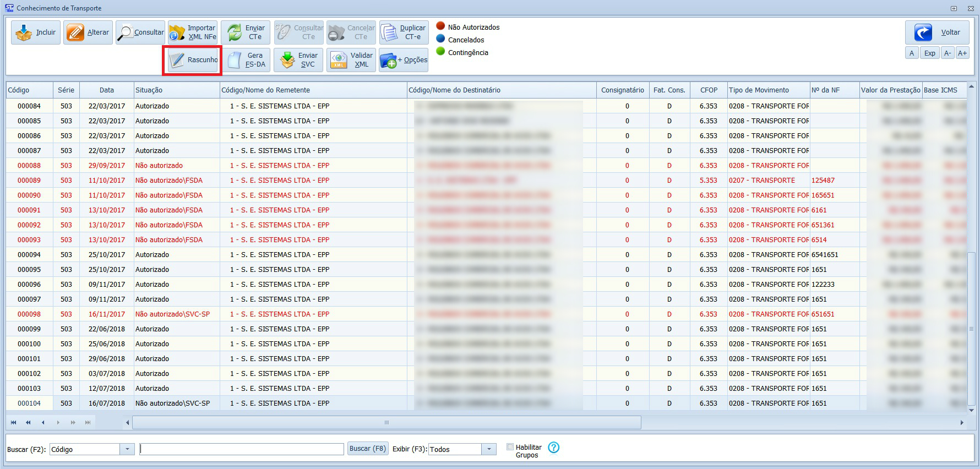Image resolution: width=980 pixels, height=469 pixels.
Task: Enable the Habilitar Grupos checkbox
Action: click(x=510, y=447)
